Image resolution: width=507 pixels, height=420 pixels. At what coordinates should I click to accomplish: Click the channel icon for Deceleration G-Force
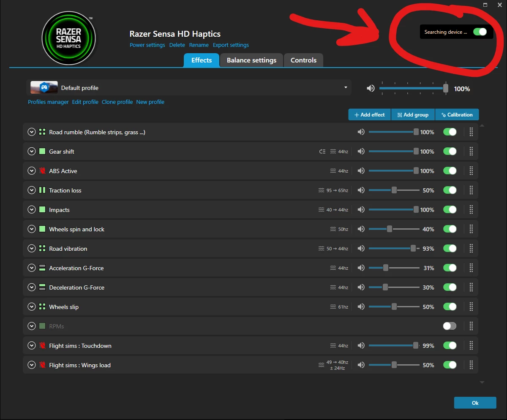click(x=42, y=287)
